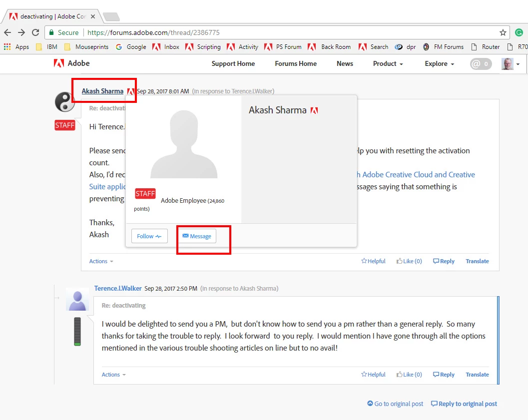Bookmark this page with star icon
Viewport: 528px width, 420px height.
(x=503, y=32)
